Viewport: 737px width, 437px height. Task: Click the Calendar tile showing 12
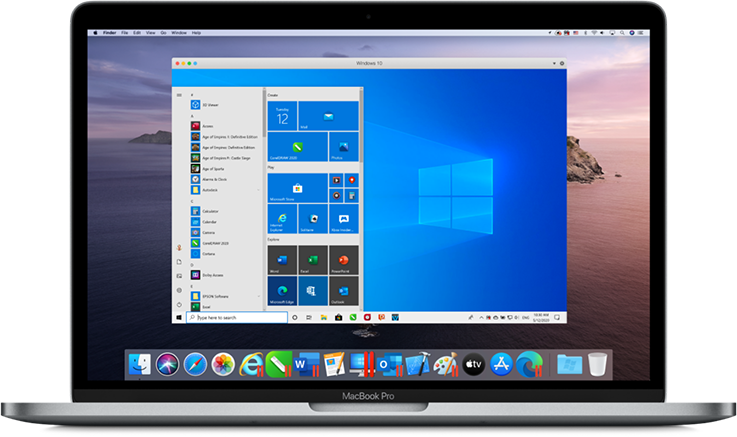[x=282, y=116]
